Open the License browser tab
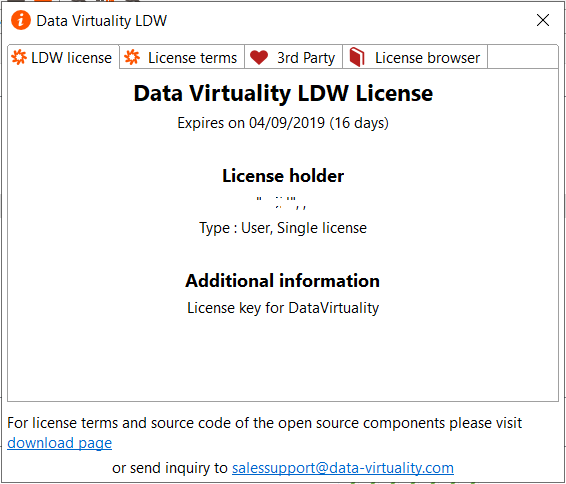 click(x=415, y=57)
